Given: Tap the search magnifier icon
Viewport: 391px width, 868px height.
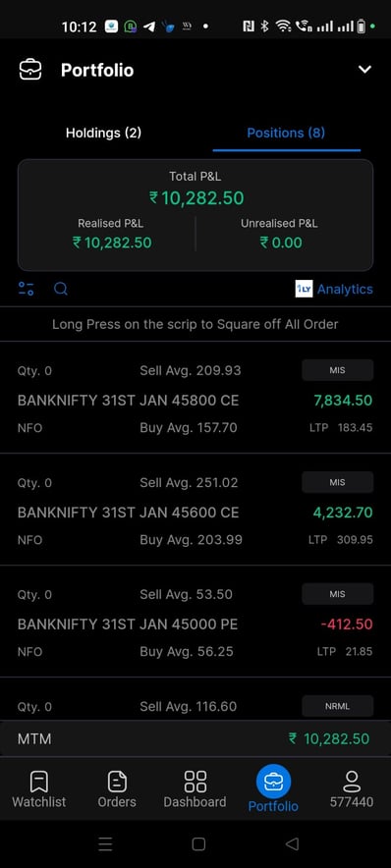Looking at the screenshot, I should coord(61,289).
